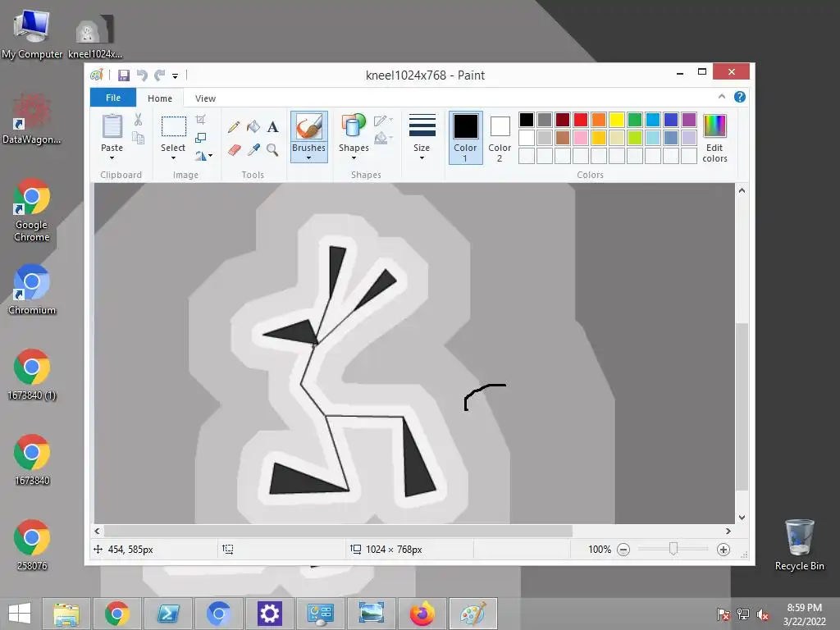The width and height of the screenshot is (840, 630).
Task: Expand the Brushes dropdown arrow
Action: coord(308,158)
